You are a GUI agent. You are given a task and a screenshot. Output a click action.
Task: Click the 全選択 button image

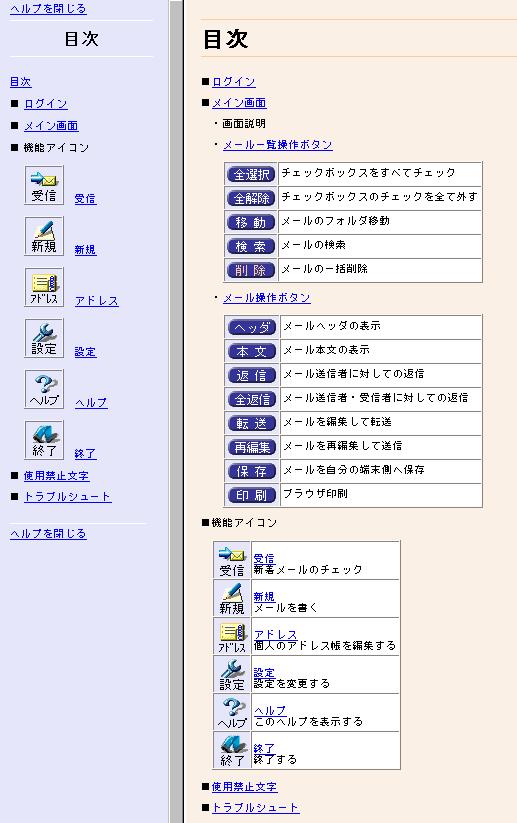[251, 174]
